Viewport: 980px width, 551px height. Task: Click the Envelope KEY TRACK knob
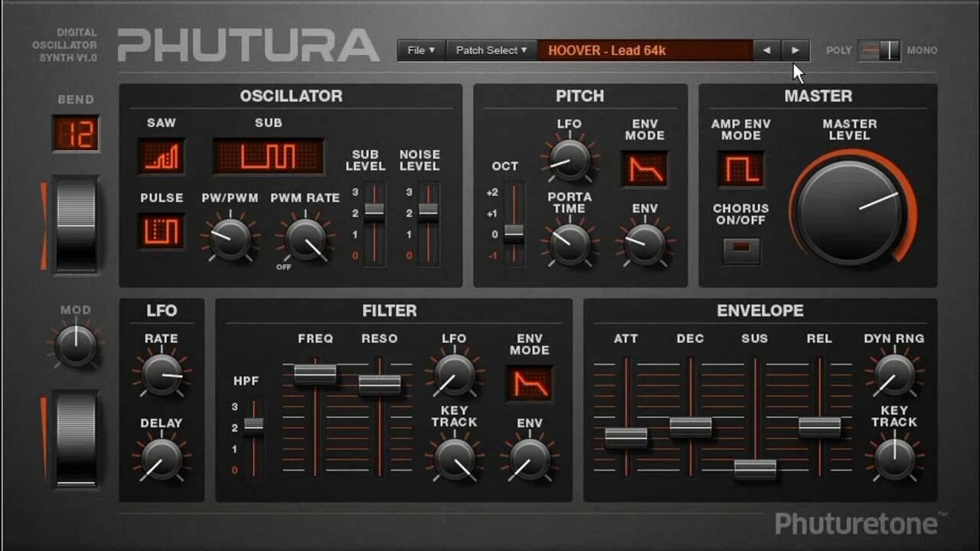pyautogui.click(x=893, y=459)
